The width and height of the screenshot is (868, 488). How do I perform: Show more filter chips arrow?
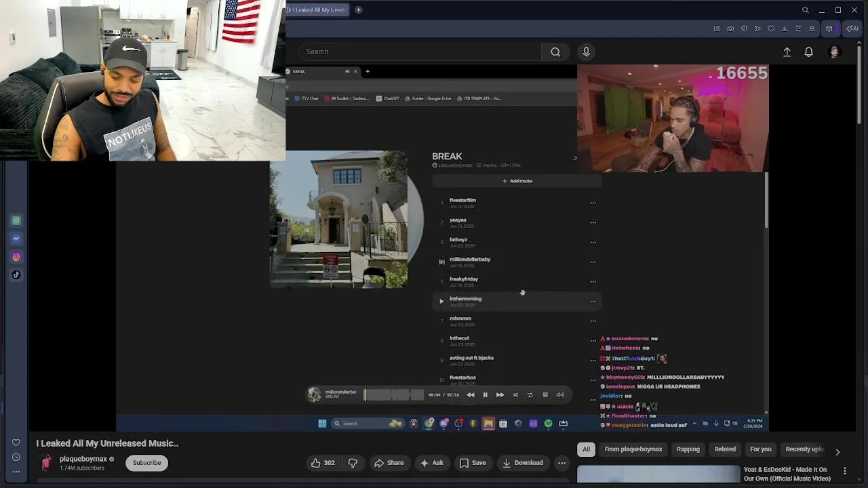(x=837, y=452)
